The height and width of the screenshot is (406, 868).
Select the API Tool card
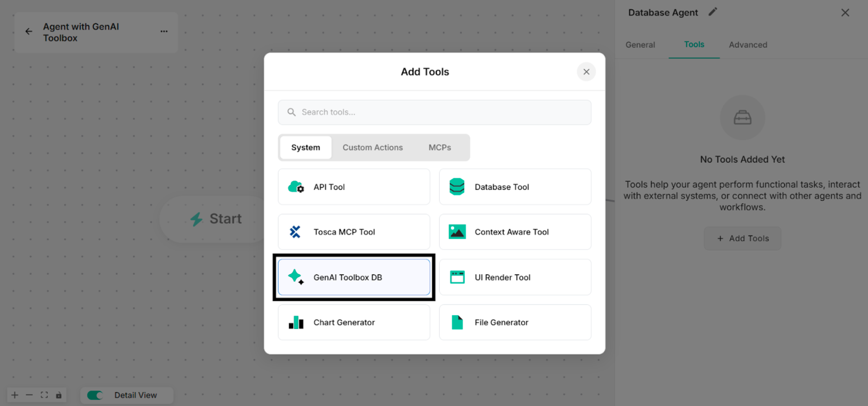pyautogui.click(x=354, y=187)
